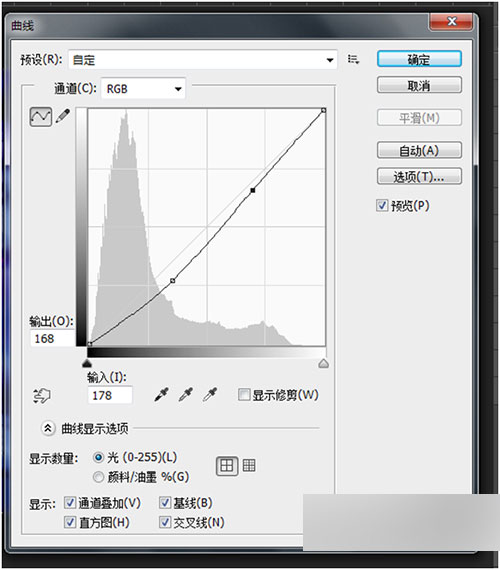Image resolution: width=500 pixels, height=570 pixels.
Task: Select the bottom-left curve endpoint
Action: click(x=90, y=344)
